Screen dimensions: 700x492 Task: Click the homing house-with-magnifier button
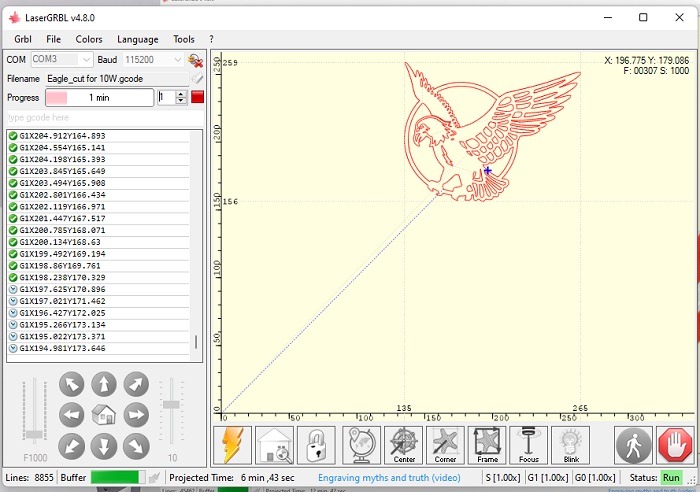[x=274, y=445]
